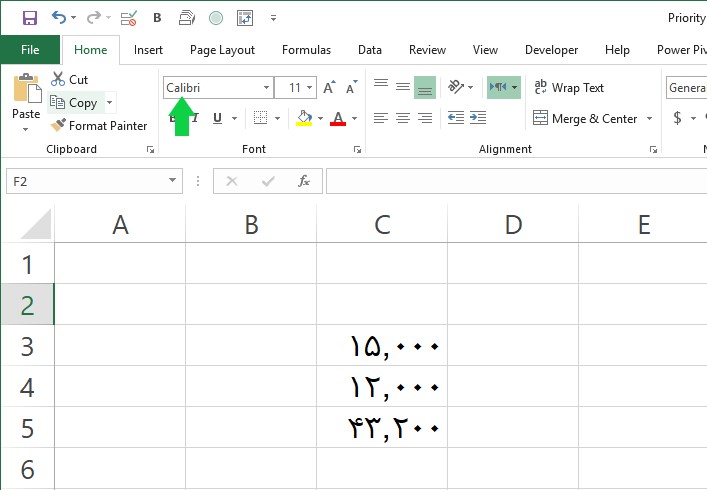Expand the font size 11 dropdown

310,87
